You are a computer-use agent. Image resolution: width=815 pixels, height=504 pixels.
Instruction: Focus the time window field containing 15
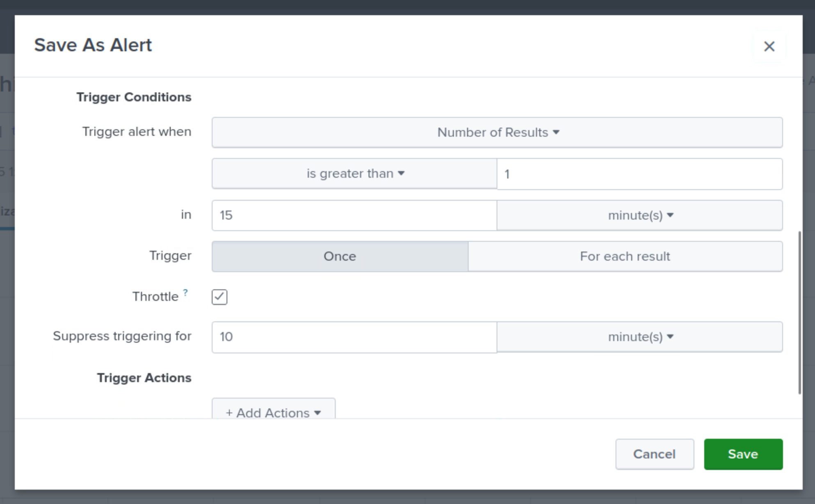pyautogui.click(x=354, y=215)
